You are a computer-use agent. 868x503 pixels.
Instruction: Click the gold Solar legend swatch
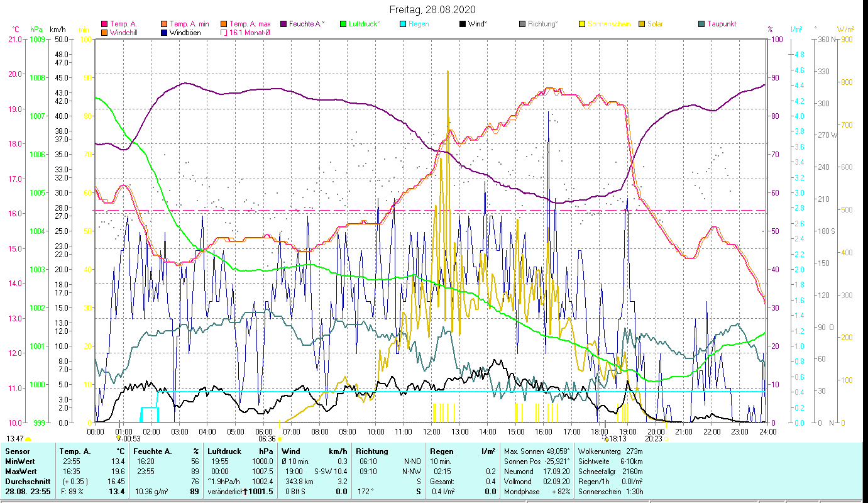coord(641,25)
